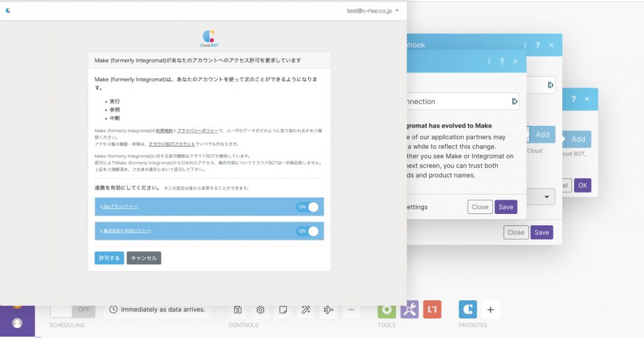
Task: Click the Save scenario icon in Controls
Action: tap(237, 310)
